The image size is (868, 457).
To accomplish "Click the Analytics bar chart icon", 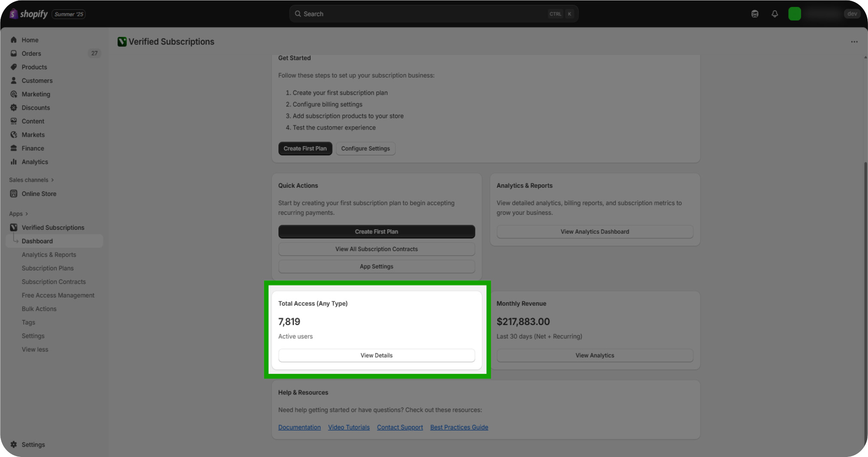I will click(x=14, y=162).
